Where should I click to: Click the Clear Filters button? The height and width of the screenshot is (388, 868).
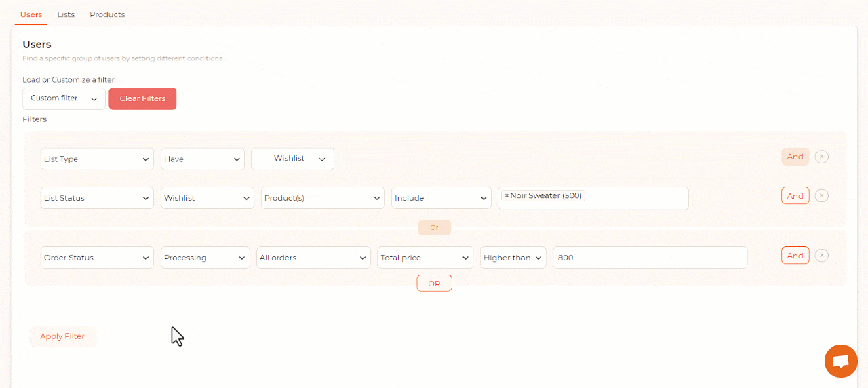point(142,98)
